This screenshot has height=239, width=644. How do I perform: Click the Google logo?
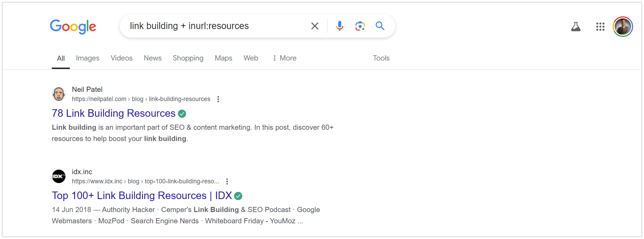[73, 26]
